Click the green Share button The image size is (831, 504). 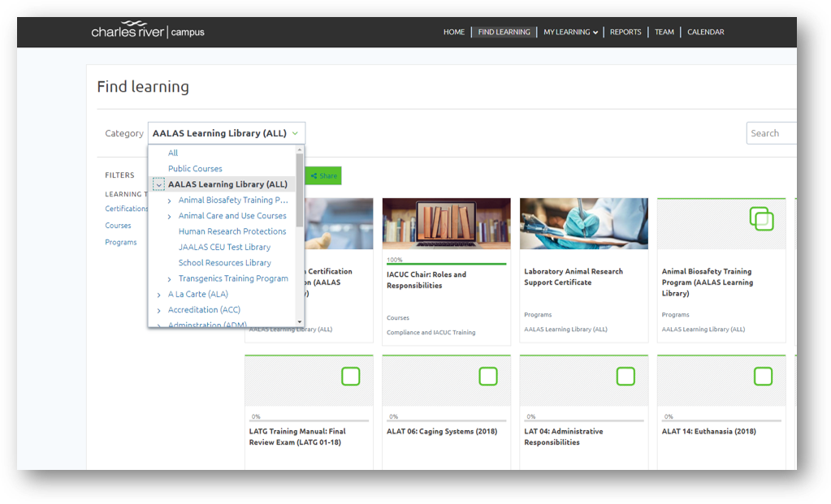[x=323, y=176]
